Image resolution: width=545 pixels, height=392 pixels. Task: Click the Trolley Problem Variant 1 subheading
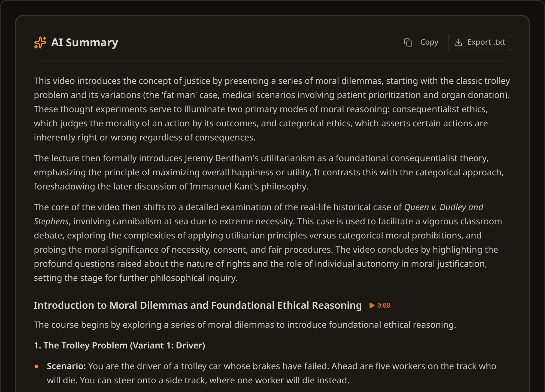pyautogui.click(x=119, y=345)
